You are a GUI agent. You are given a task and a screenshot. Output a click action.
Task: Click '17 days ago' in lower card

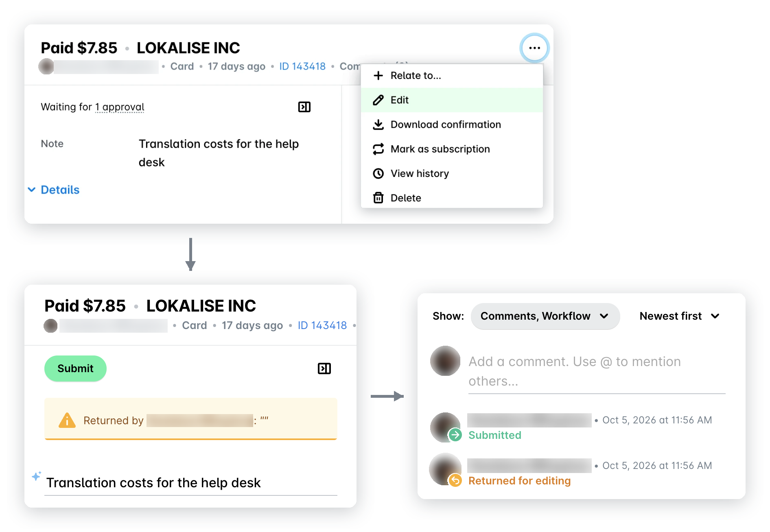pyautogui.click(x=252, y=325)
